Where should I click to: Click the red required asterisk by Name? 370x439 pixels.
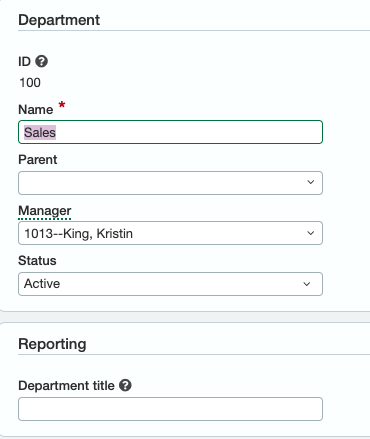pos(62,105)
